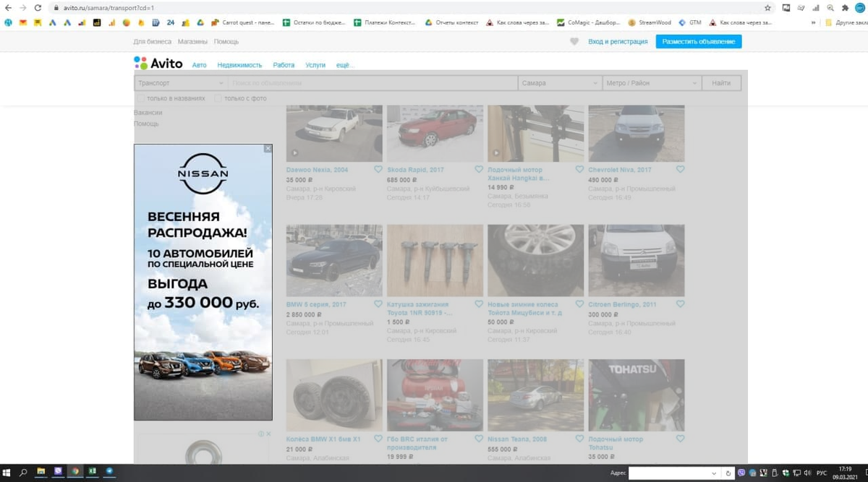
Task: Open the Chrome profile avatar
Action: pos(859,7)
